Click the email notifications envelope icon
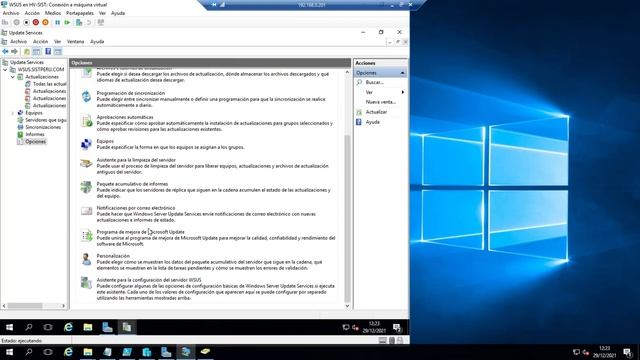The height and width of the screenshot is (360, 640). coord(86,211)
